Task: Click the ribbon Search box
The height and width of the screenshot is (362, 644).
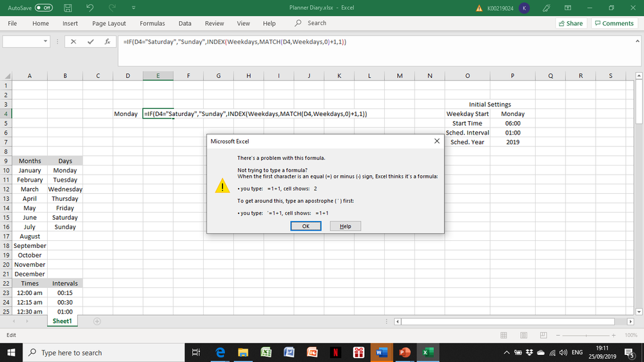Action: (x=311, y=23)
